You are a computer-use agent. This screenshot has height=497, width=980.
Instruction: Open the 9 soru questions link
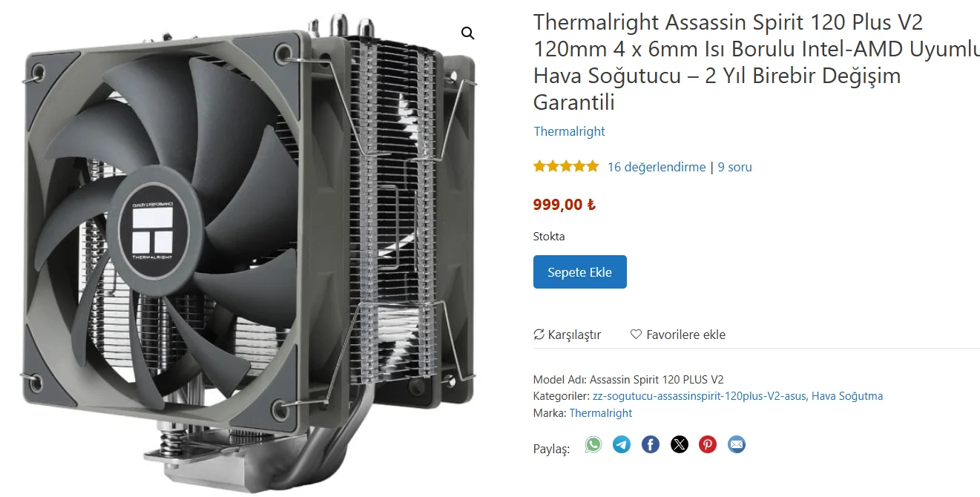[x=735, y=167]
